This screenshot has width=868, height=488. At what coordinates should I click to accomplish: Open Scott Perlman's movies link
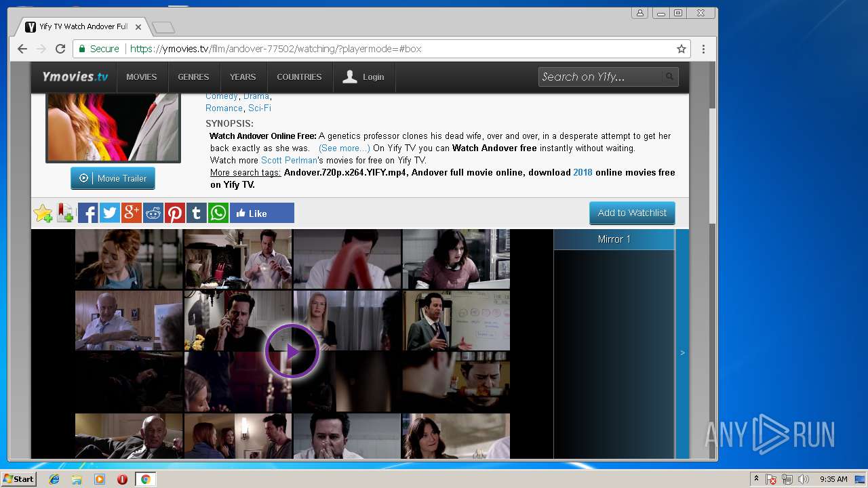289,161
